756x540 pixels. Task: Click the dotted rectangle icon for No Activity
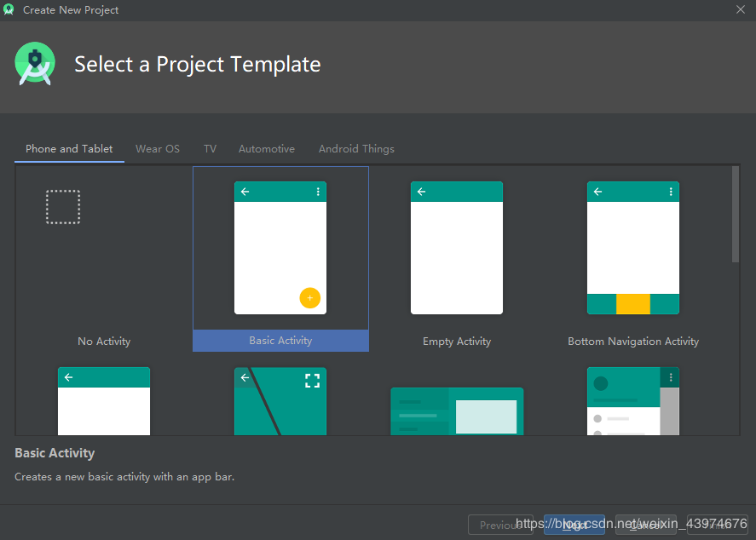[63, 207]
